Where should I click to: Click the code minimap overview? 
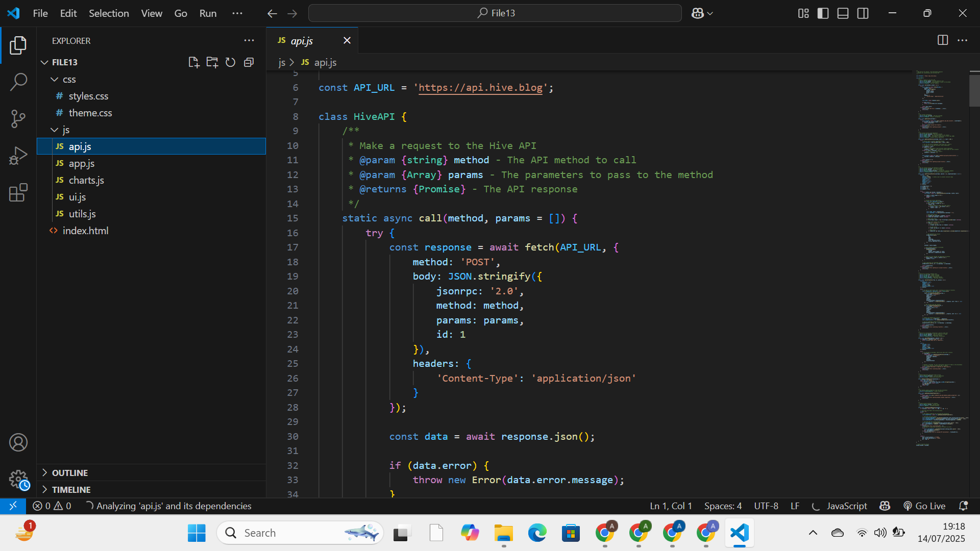tap(940, 258)
